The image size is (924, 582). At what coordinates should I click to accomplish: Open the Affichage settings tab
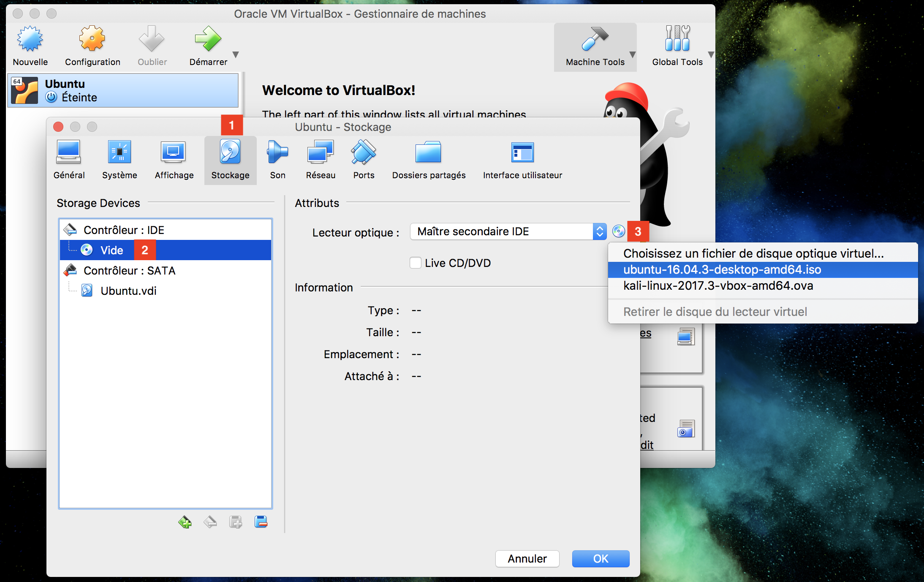click(x=174, y=160)
